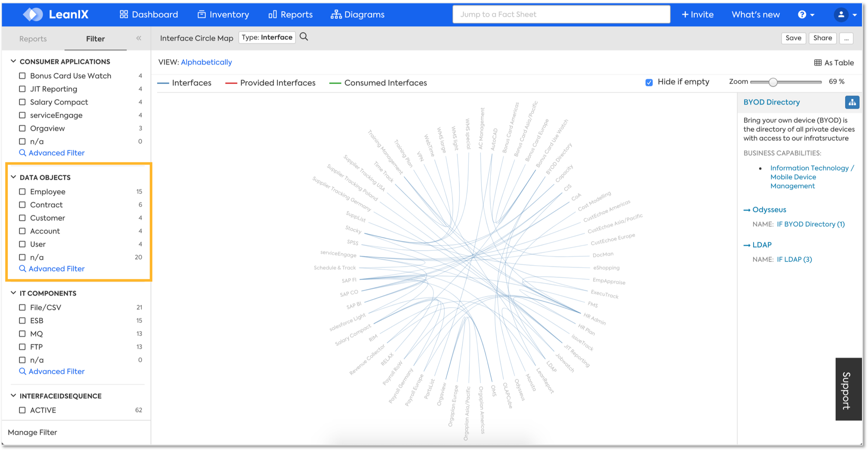Collapse the Consumer Applications section

pyautogui.click(x=13, y=61)
